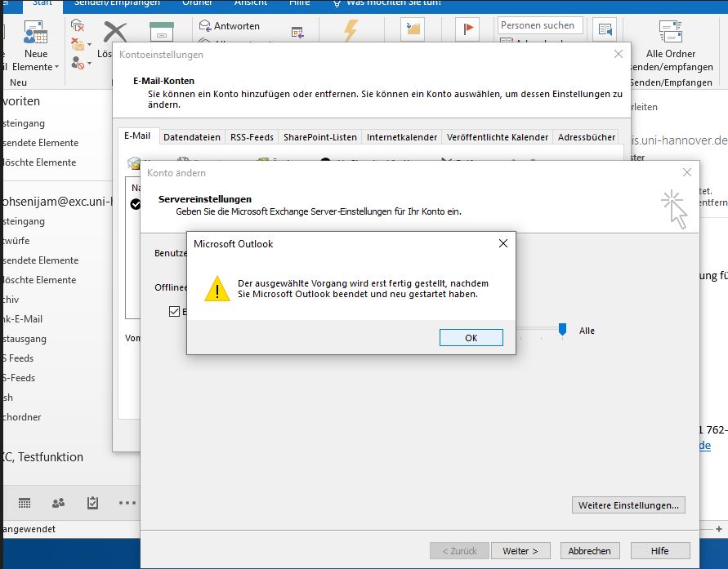Screen dimensions: 728x569
Task: Click the blue 'de' link in the reading pane
Action: (705, 445)
